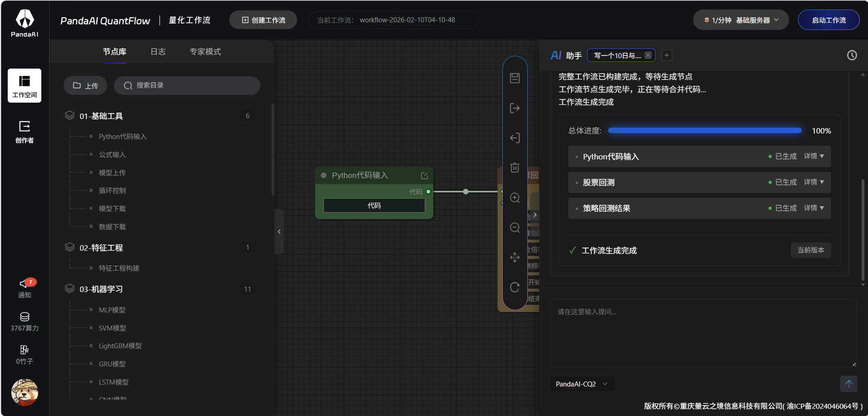Click the 03-机器学习 layers icon
868x416 pixels.
[x=69, y=289]
